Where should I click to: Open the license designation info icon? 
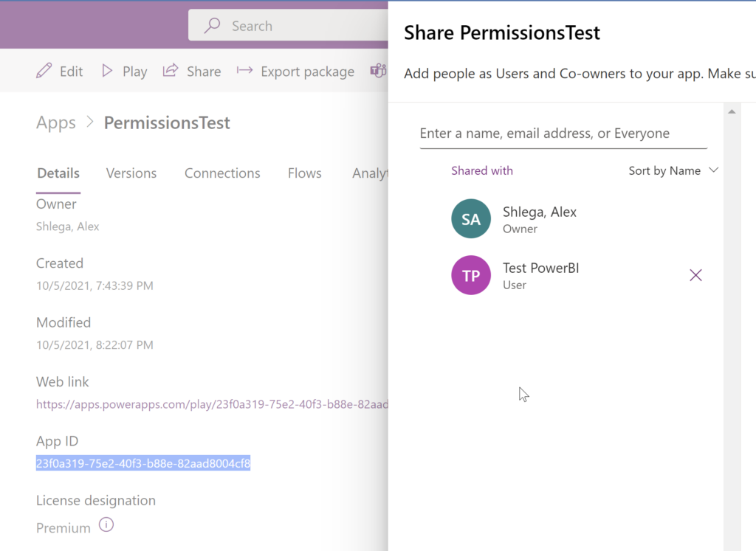106,524
